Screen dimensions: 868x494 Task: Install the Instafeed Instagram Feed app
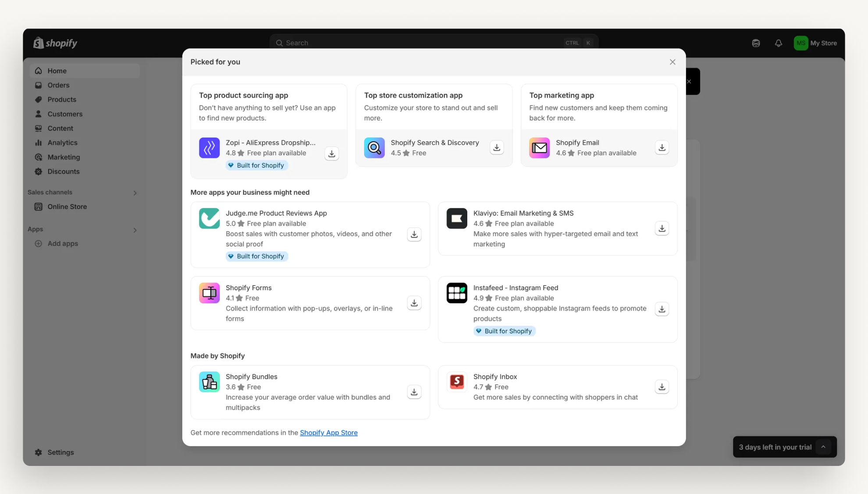(x=662, y=309)
